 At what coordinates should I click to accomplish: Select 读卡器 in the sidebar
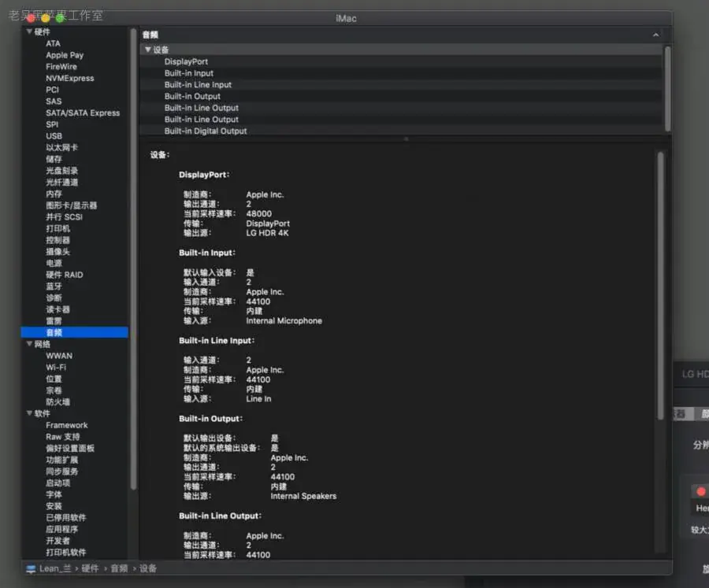click(58, 309)
